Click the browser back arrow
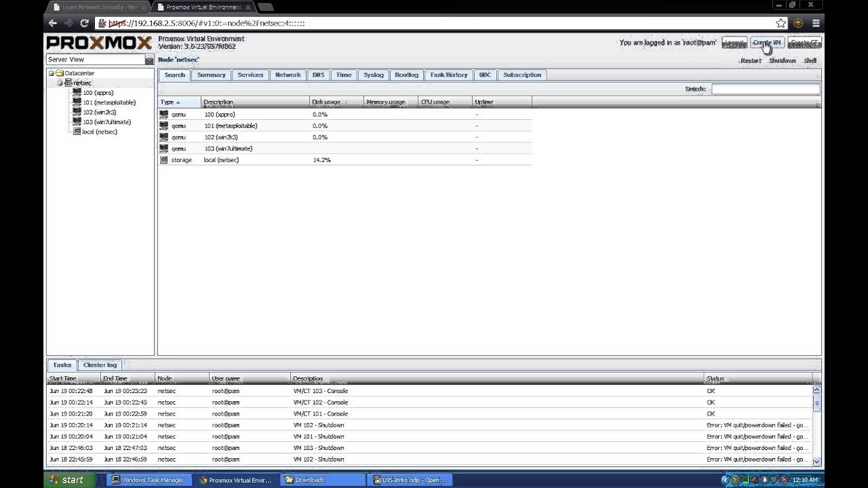868x488 pixels. pyautogui.click(x=53, y=23)
